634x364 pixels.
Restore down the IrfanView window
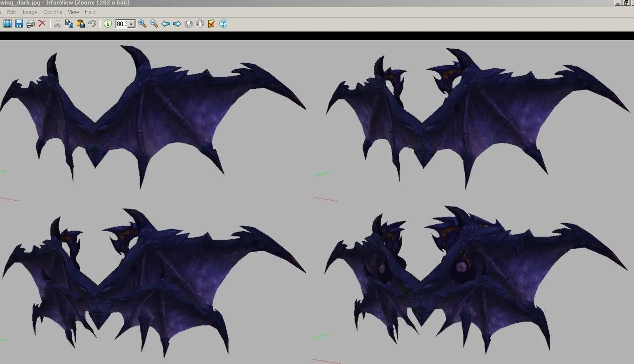pos(626,3)
